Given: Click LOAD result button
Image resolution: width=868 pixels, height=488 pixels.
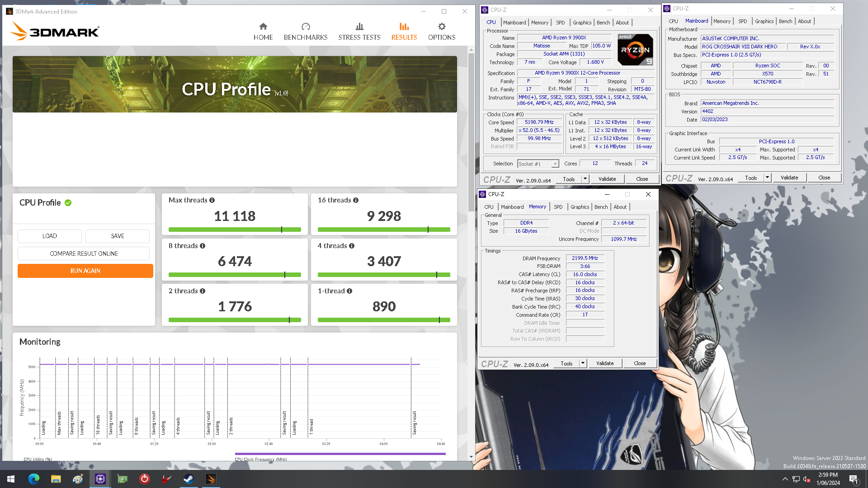Looking at the screenshot, I should [x=50, y=236].
